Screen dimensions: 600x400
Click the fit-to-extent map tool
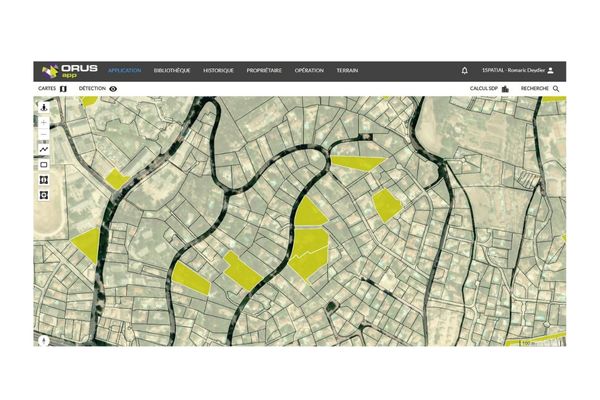(x=44, y=179)
